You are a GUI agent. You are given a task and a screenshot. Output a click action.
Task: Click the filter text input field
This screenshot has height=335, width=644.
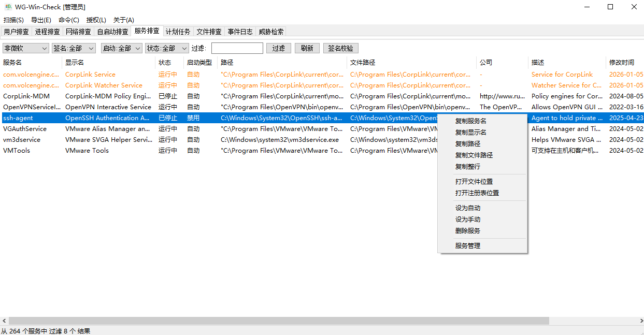[x=237, y=48]
